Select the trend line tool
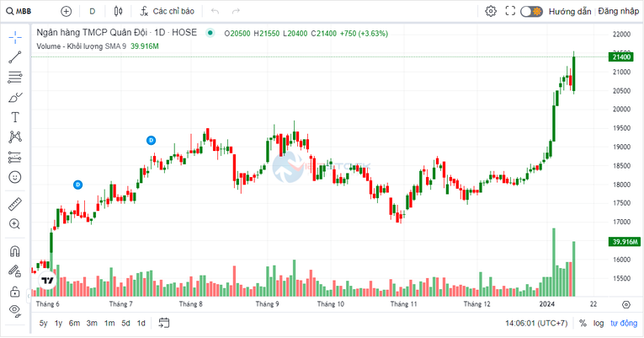This screenshot has width=644, height=338. pyautogui.click(x=15, y=57)
